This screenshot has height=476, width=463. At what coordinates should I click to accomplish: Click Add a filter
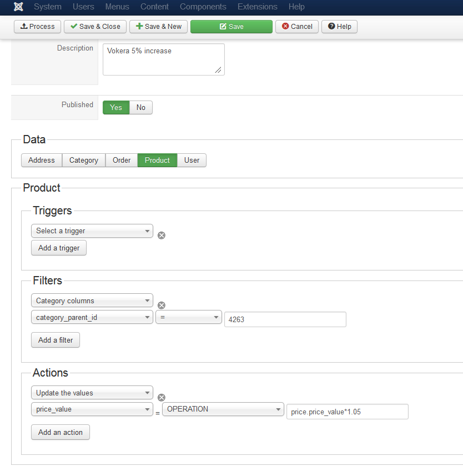pos(56,340)
